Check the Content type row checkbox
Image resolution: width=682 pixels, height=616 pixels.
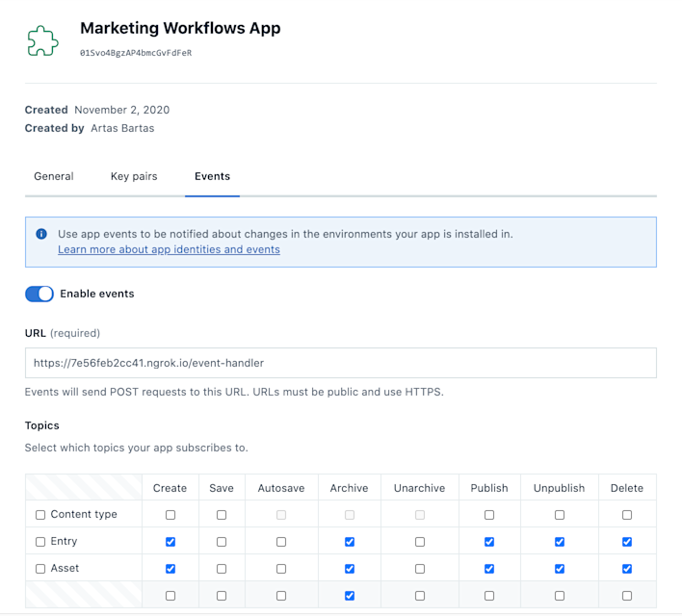40,515
